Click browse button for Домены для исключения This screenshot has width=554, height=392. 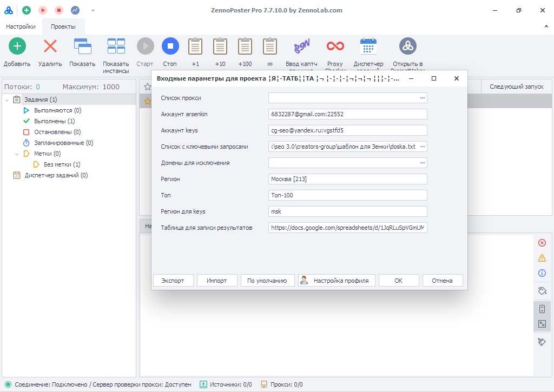point(422,163)
